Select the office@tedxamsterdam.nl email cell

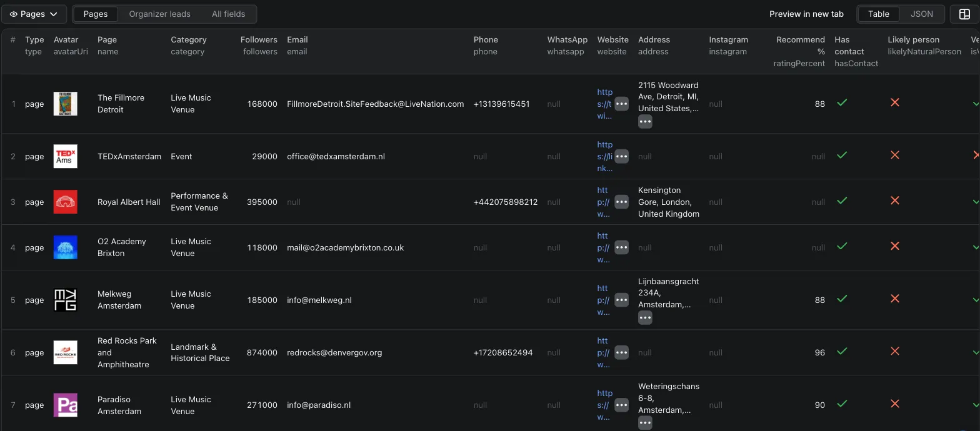pos(336,156)
